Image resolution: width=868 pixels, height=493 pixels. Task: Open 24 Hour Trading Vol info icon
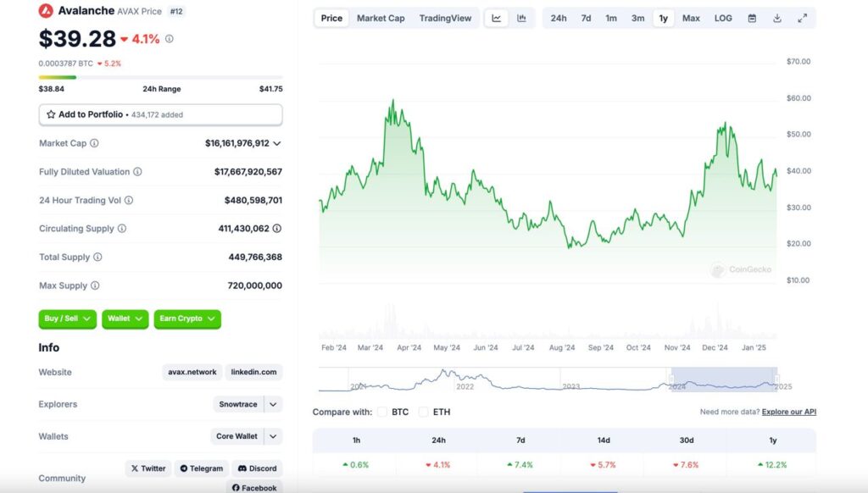tap(129, 200)
